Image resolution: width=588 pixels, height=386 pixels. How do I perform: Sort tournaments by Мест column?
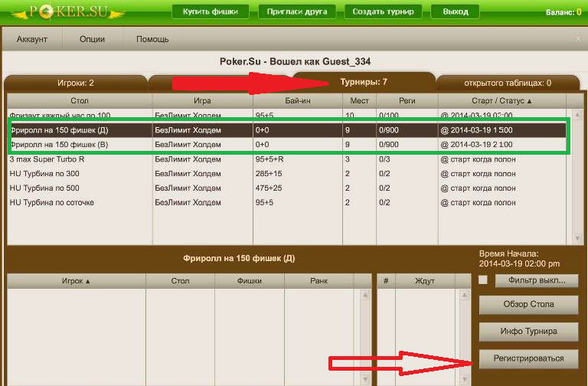click(359, 101)
